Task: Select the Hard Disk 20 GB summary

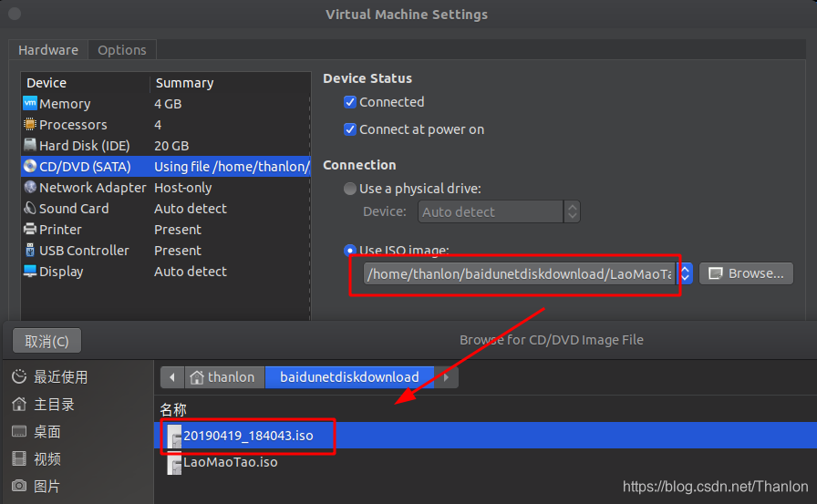Action: [x=171, y=146]
